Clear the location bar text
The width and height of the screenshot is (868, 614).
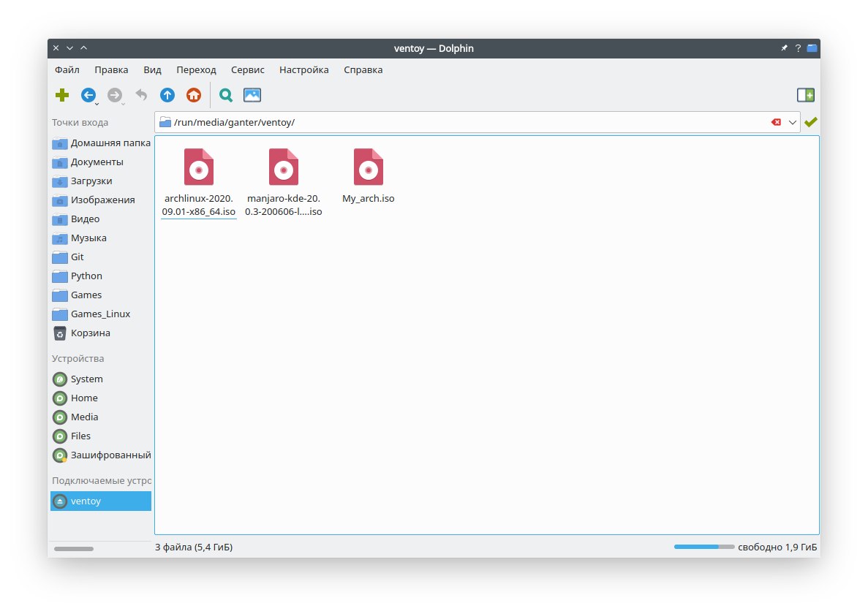[776, 122]
